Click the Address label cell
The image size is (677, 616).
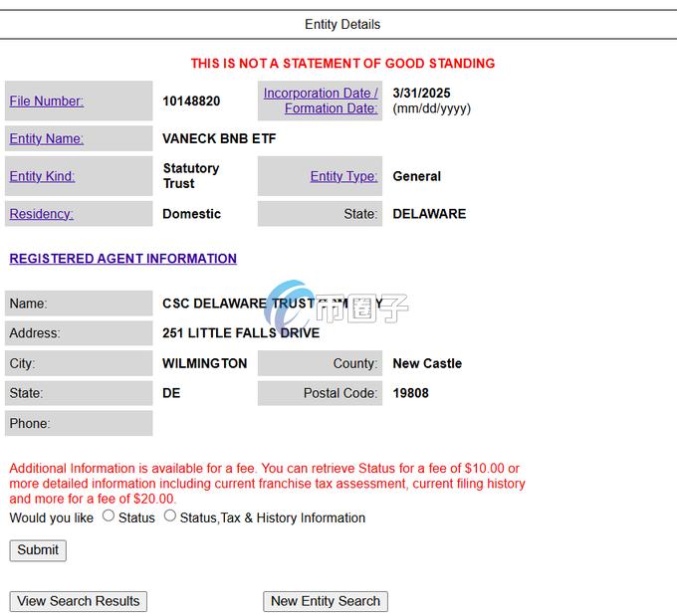point(79,332)
